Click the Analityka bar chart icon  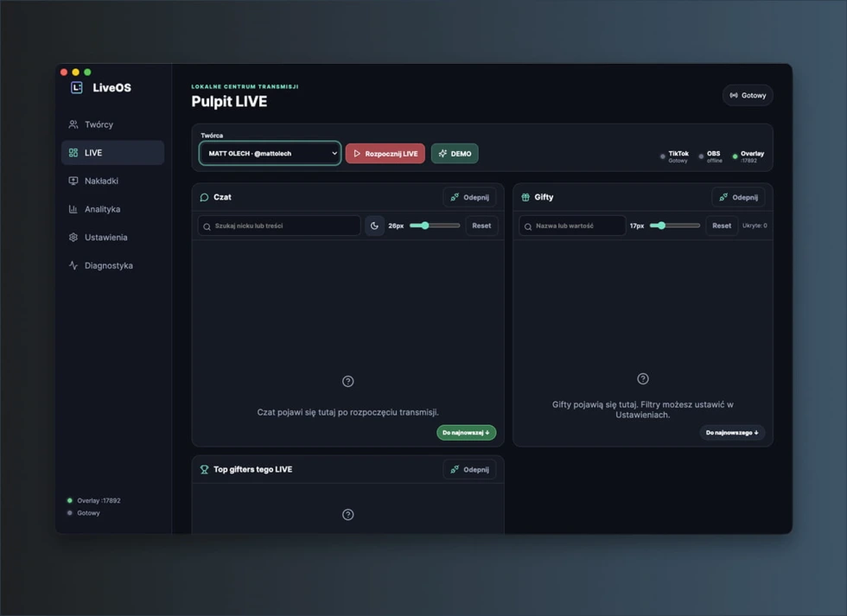[x=73, y=209]
